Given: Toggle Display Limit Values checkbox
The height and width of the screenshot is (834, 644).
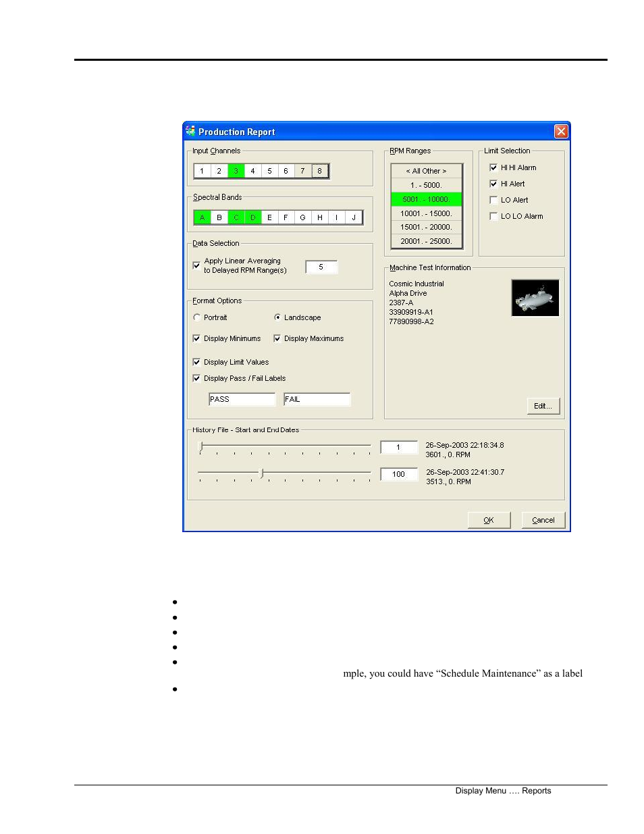Looking at the screenshot, I should 196,362.
